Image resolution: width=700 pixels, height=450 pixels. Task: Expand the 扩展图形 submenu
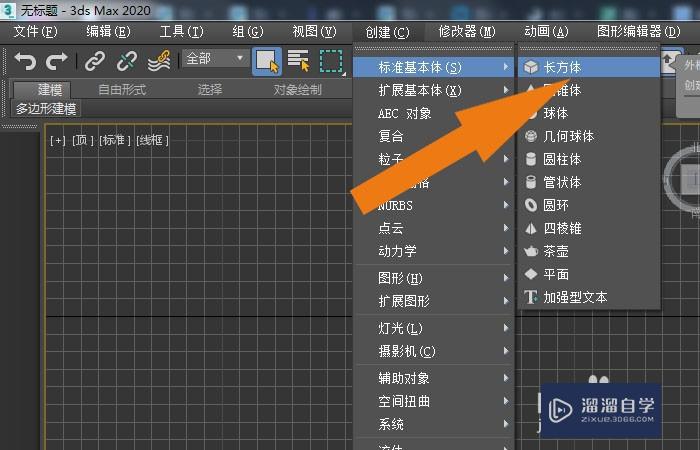coord(434,301)
